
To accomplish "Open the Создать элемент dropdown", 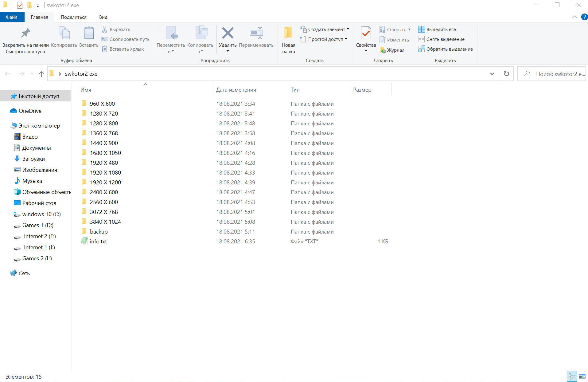I will (x=325, y=30).
